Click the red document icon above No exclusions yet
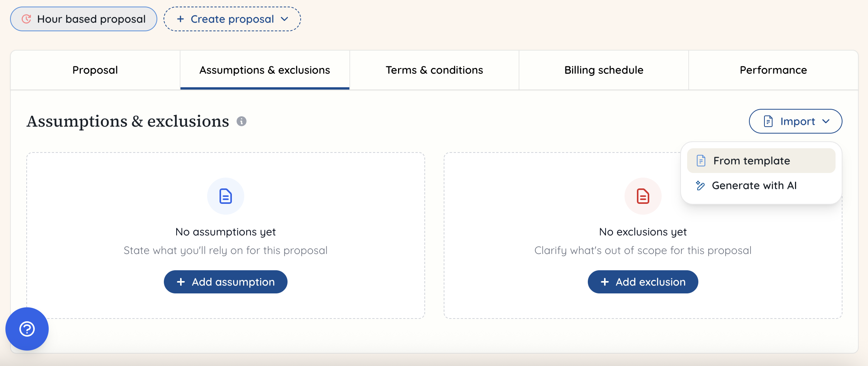The height and width of the screenshot is (366, 868). pyautogui.click(x=642, y=196)
